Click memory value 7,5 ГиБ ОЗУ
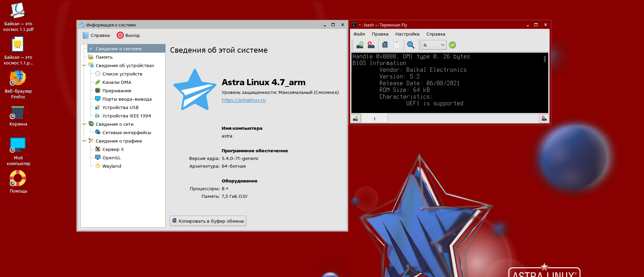The width and height of the screenshot is (644, 277). 234,196
